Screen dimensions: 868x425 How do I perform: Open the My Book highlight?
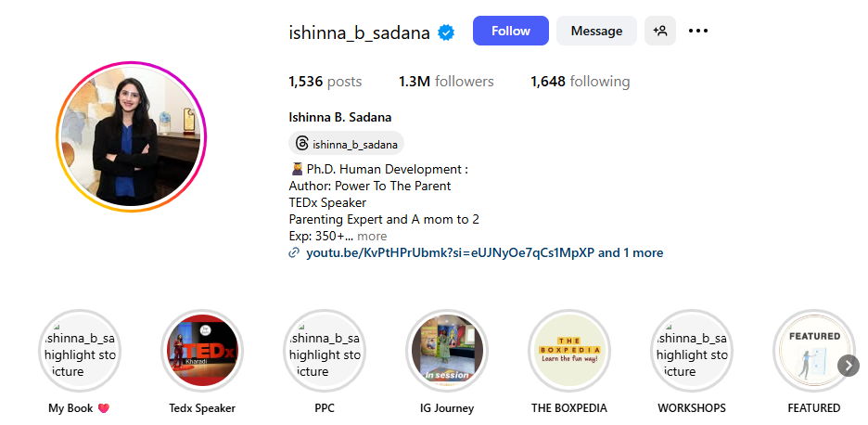(x=79, y=351)
